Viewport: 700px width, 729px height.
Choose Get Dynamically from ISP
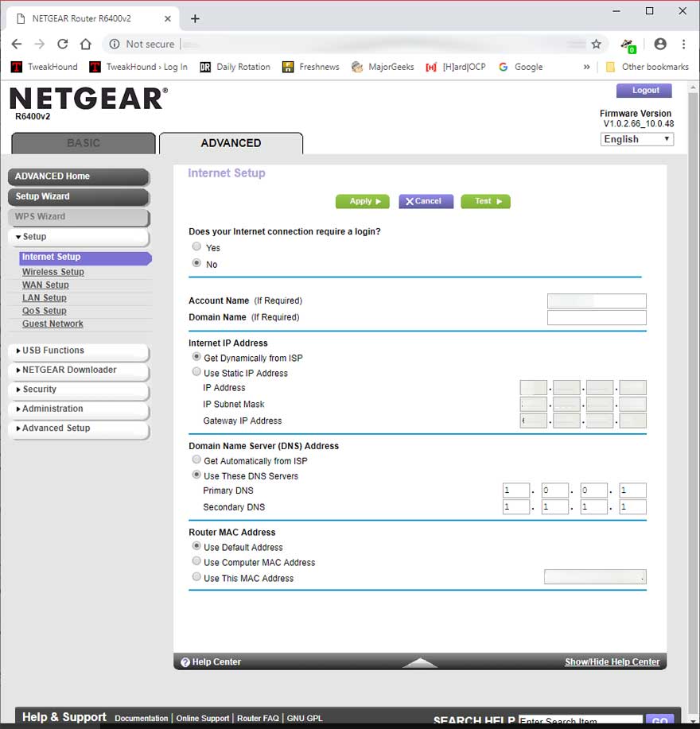click(196, 357)
